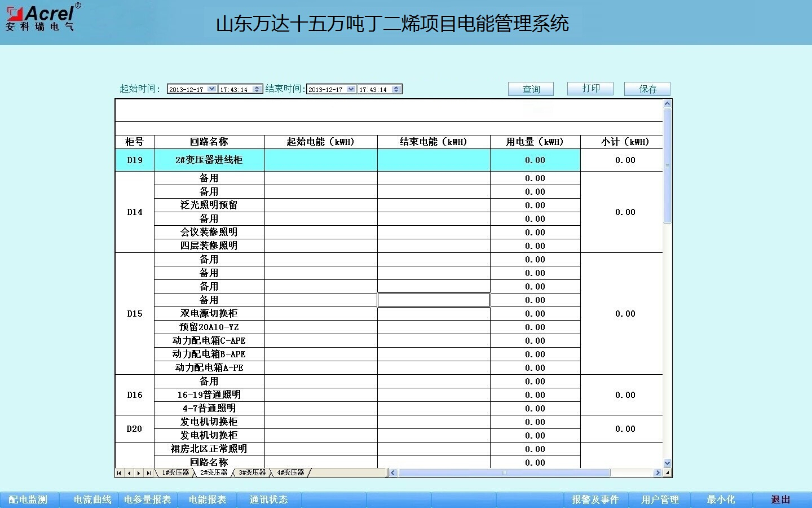Click the 保存 save button

pyautogui.click(x=647, y=89)
